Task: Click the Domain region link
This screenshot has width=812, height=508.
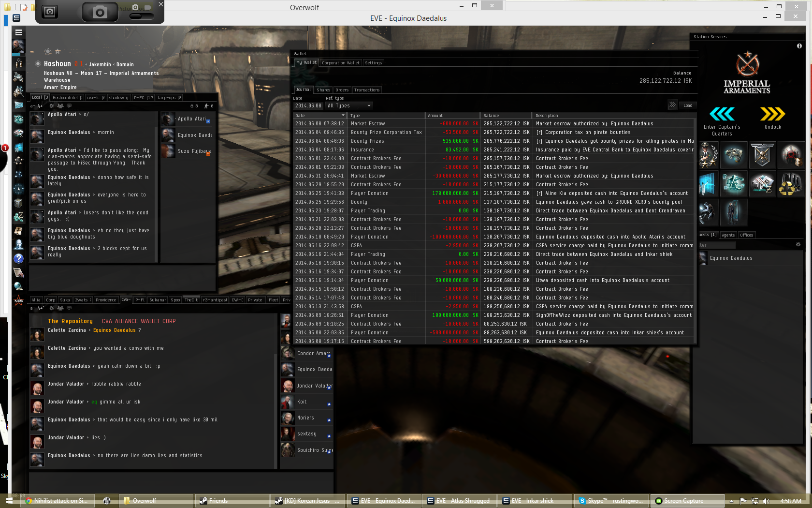Action: click(x=125, y=65)
